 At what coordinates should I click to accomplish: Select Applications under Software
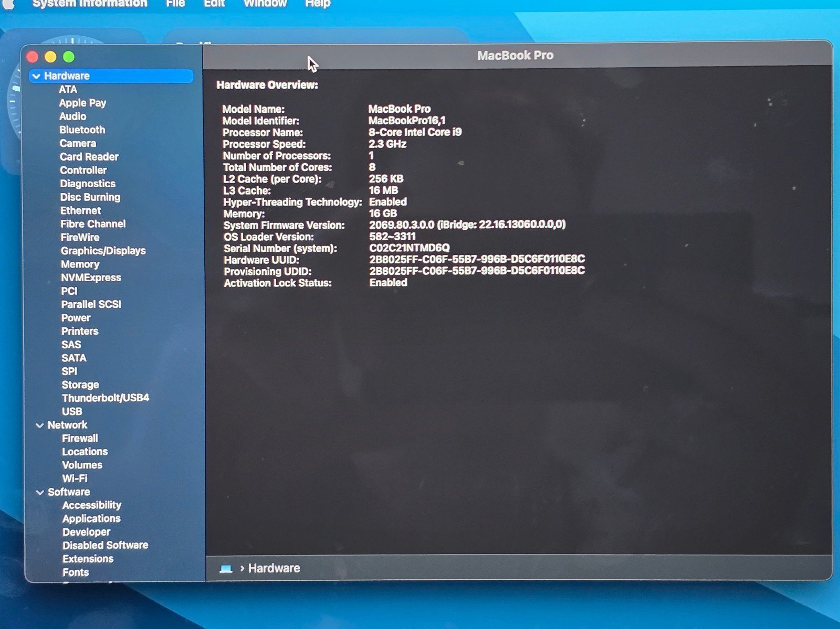[x=91, y=519]
